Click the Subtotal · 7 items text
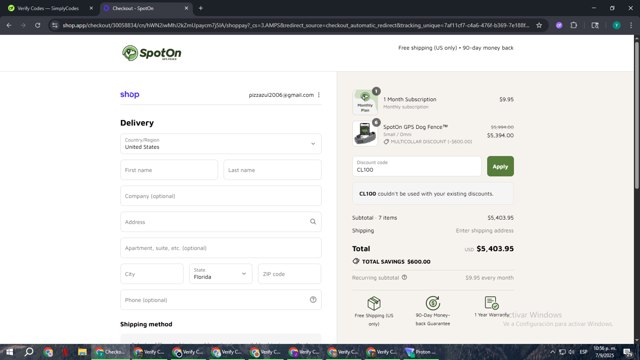Image resolution: width=640 pixels, height=360 pixels. (374, 218)
